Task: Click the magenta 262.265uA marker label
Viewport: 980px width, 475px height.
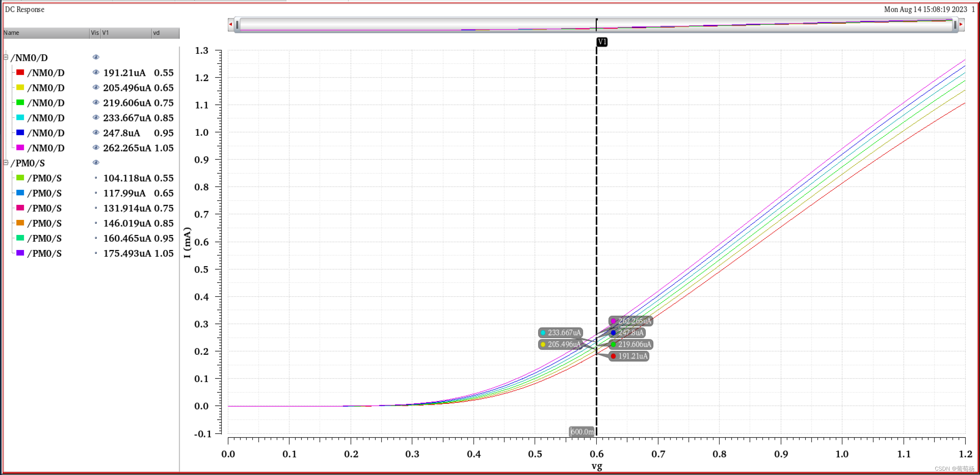Action: point(631,321)
